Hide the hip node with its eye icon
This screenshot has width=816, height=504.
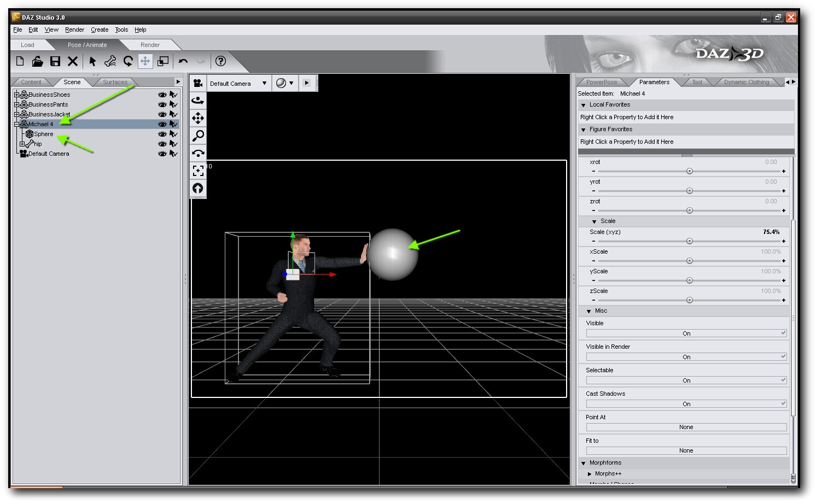pos(162,144)
